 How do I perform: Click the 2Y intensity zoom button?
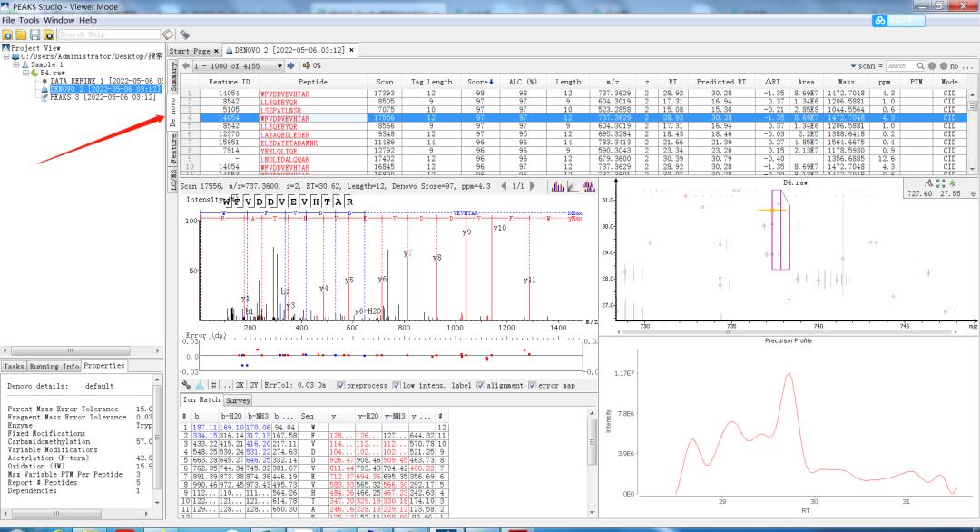tap(254, 385)
